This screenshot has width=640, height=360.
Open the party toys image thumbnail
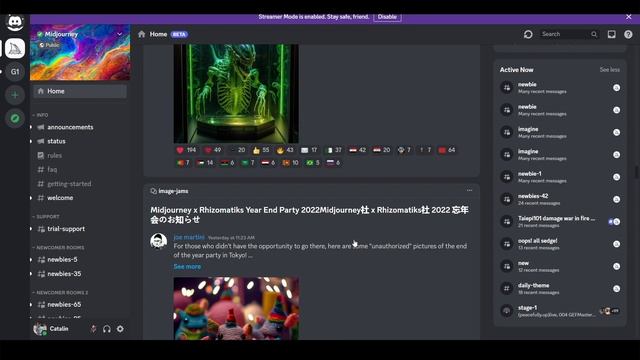[236, 308]
